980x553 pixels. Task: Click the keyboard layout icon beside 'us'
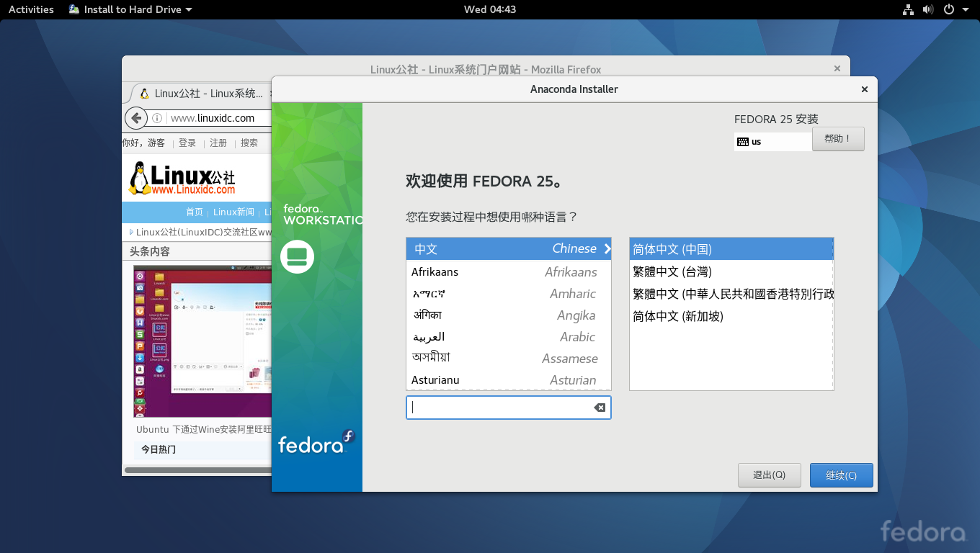point(742,142)
